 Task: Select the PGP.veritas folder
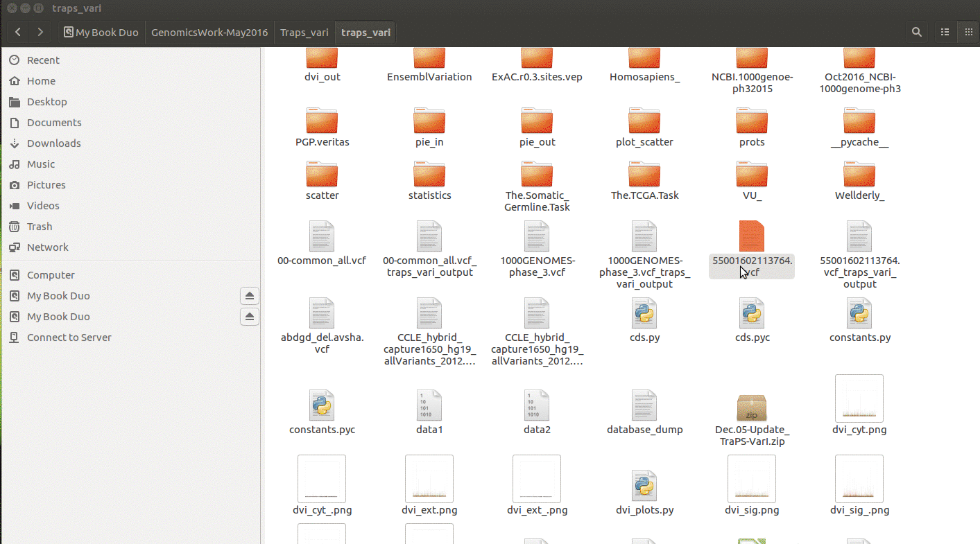pos(322,128)
